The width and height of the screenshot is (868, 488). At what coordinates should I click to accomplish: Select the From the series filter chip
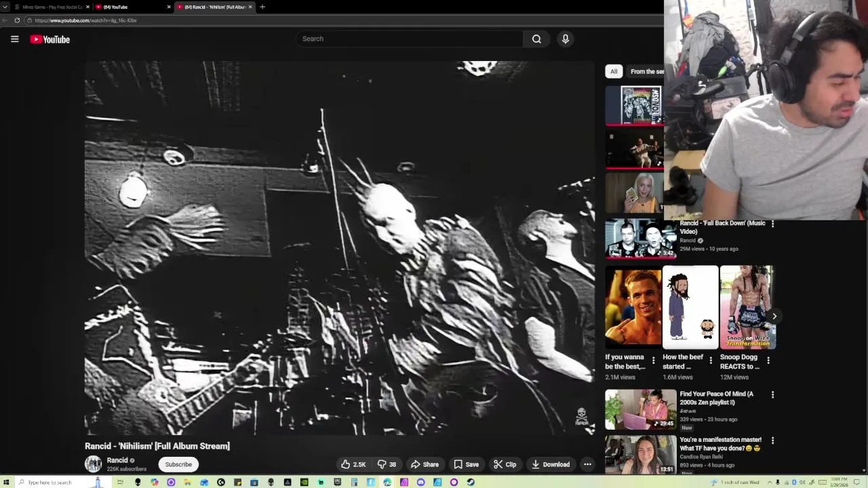(646, 71)
